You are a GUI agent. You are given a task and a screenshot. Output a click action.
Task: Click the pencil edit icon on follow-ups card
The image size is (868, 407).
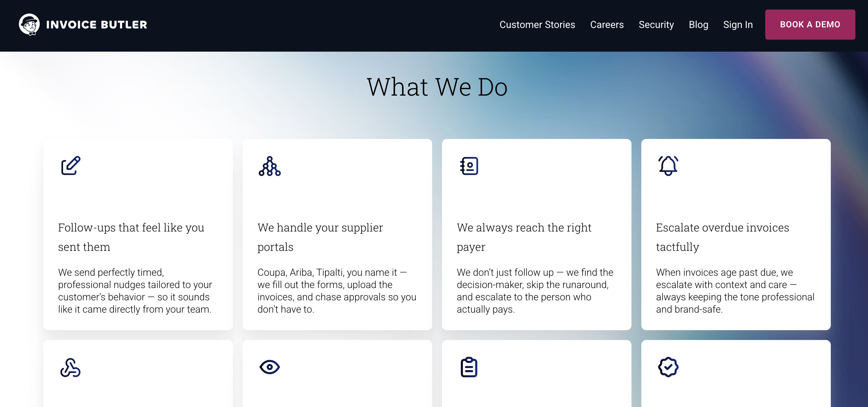[x=71, y=166]
